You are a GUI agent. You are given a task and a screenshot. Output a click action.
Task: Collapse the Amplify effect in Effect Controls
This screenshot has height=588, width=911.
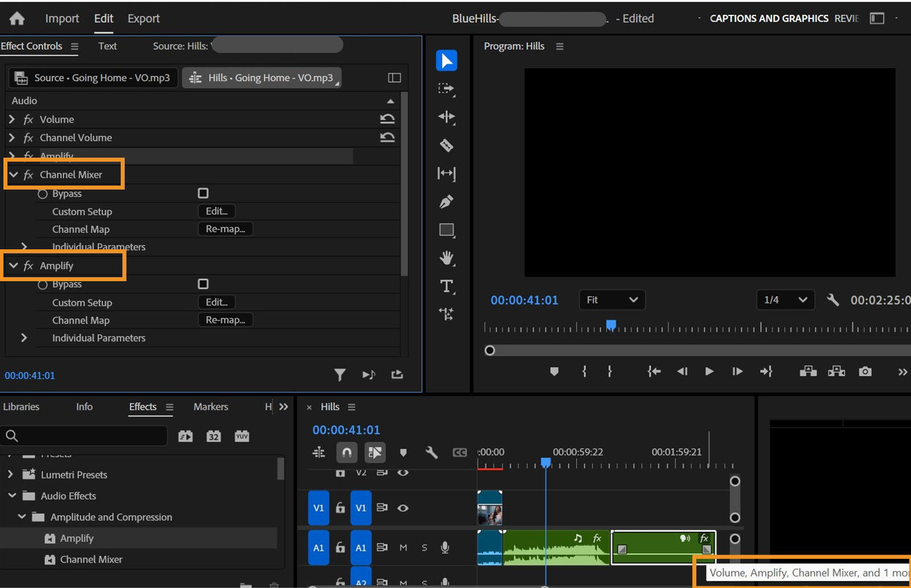pos(14,265)
